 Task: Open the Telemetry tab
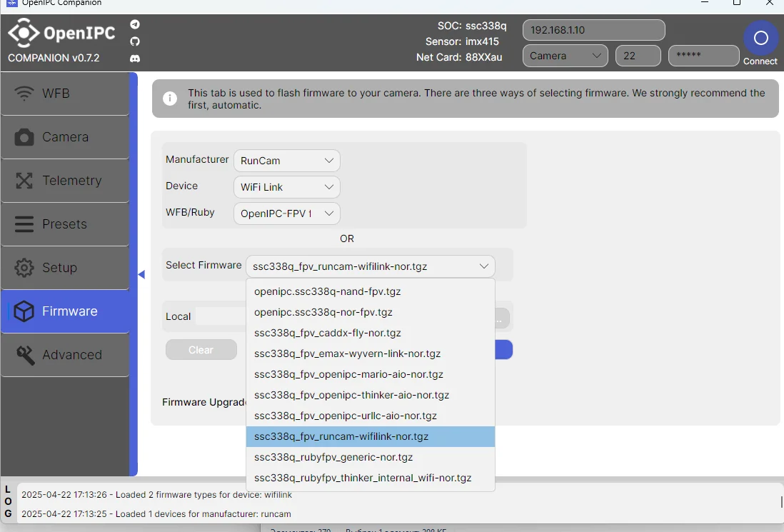pyautogui.click(x=65, y=181)
